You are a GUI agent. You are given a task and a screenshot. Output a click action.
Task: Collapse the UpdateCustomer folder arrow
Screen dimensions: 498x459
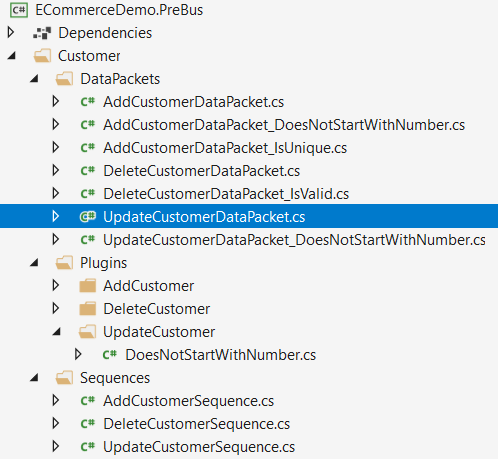(57, 332)
